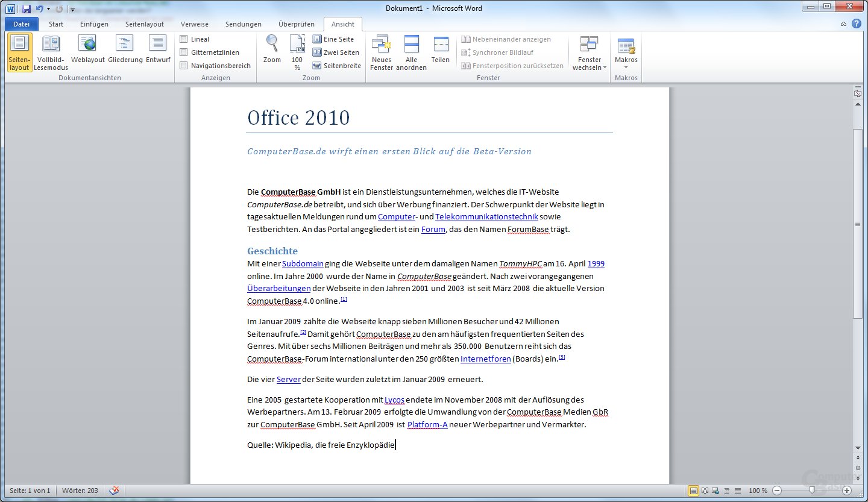868x502 pixels.
Task: Fit to Seitenbreite
Action: coord(336,66)
